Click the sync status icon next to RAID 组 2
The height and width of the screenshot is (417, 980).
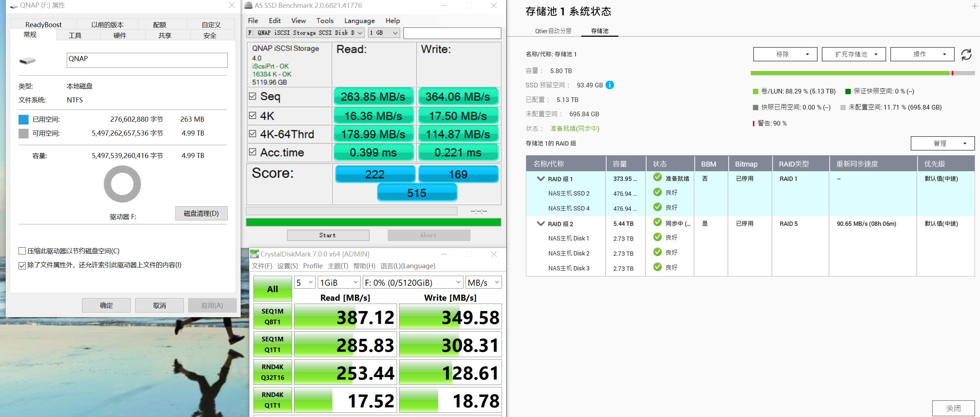pyautogui.click(x=657, y=223)
